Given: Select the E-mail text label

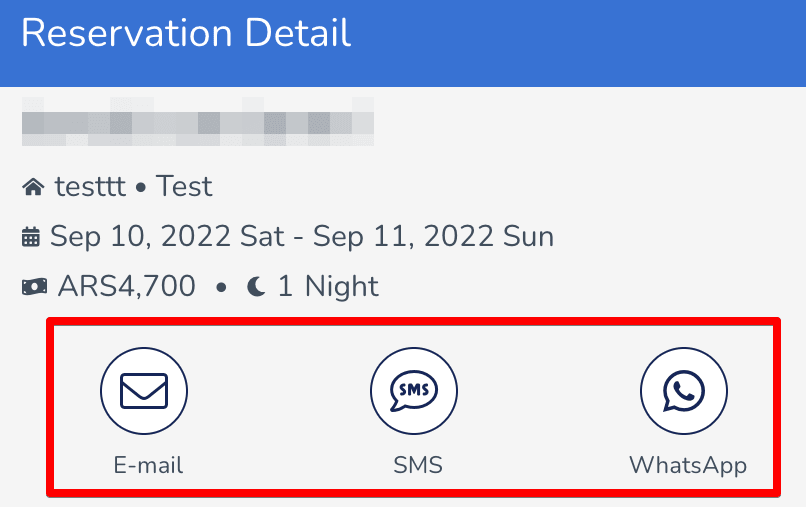Looking at the screenshot, I should 148,465.
